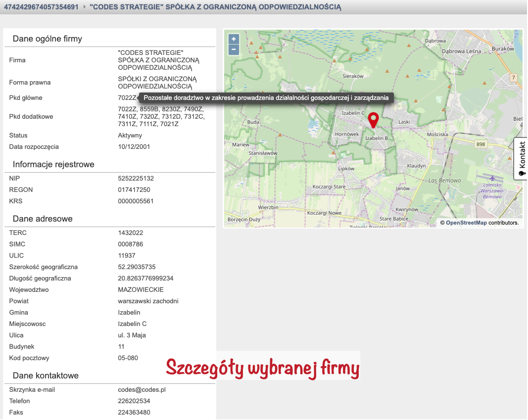Click the Informacje rejestrowe section header
The width and height of the screenshot is (528, 420).
53,164
